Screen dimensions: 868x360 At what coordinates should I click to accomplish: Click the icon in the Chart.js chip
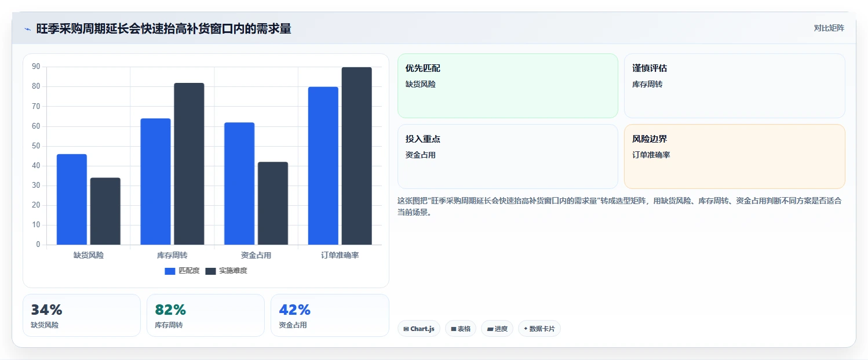406,329
